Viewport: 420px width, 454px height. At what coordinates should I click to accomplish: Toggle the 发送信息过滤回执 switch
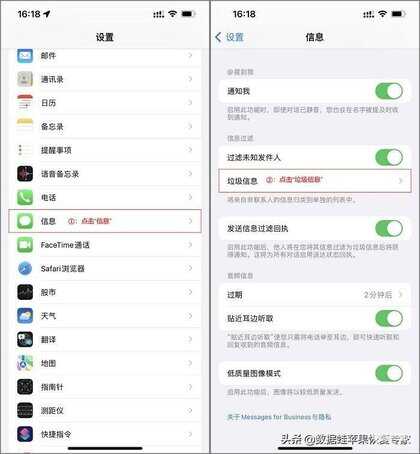[x=389, y=228]
